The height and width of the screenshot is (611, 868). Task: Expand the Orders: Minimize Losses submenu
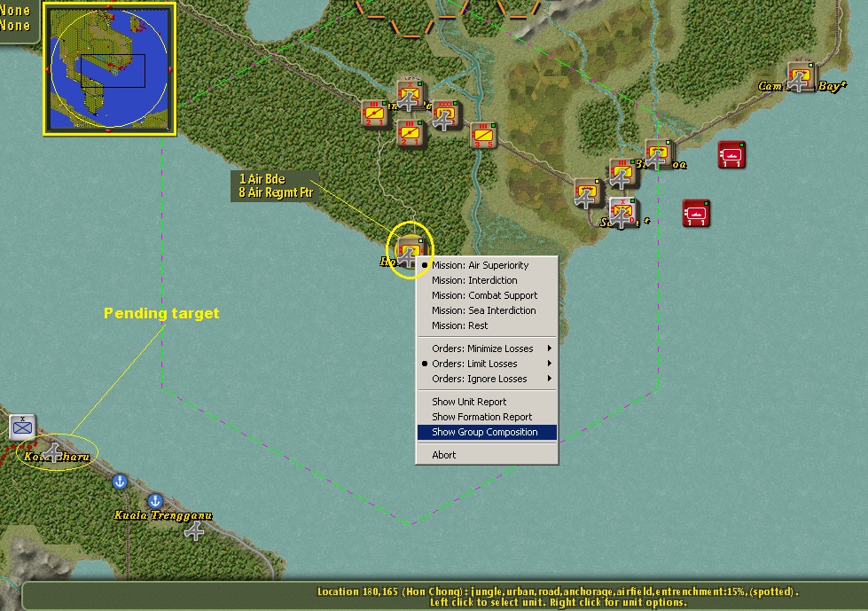[487, 349]
